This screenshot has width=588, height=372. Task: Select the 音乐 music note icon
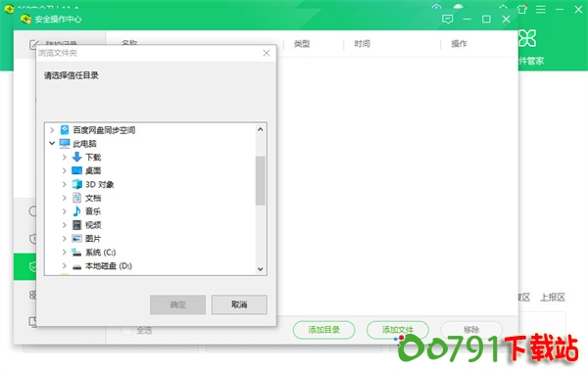(x=76, y=211)
